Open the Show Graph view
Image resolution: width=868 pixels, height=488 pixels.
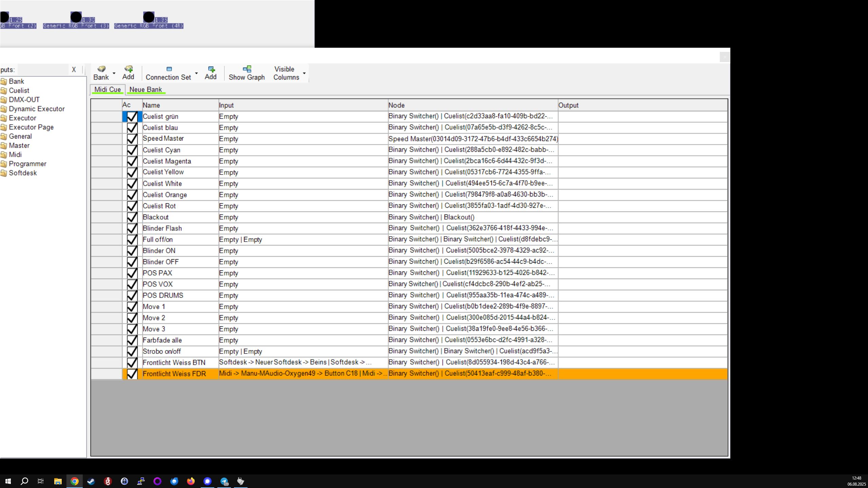pyautogui.click(x=246, y=73)
